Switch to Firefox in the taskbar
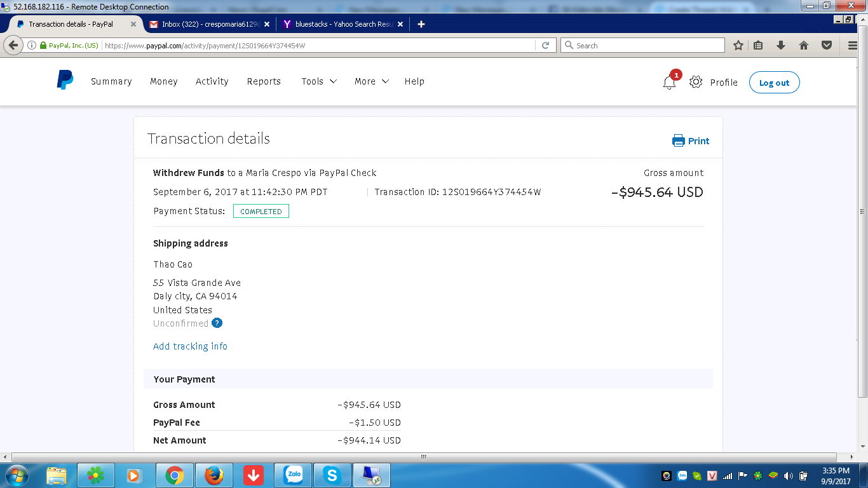 point(214,475)
